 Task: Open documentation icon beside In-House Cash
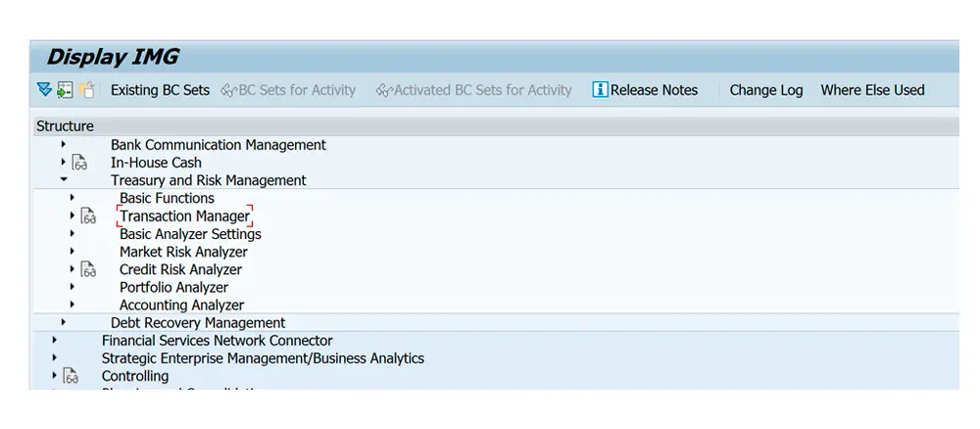point(79,164)
